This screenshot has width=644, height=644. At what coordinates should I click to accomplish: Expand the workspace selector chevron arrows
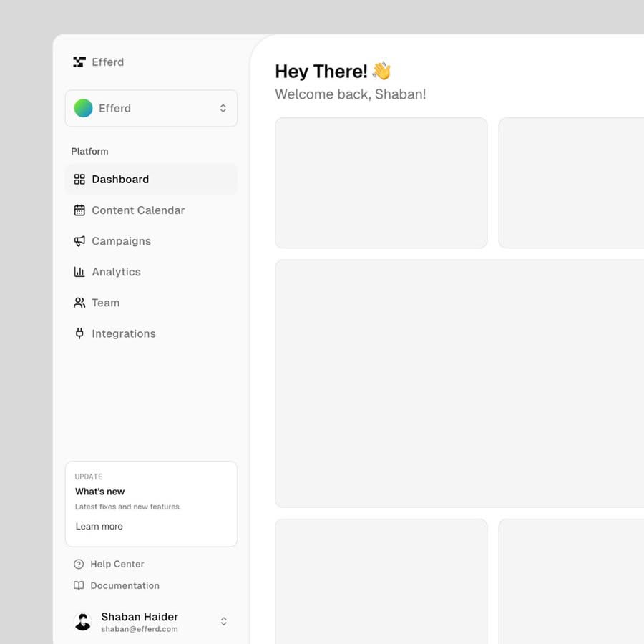click(x=223, y=108)
